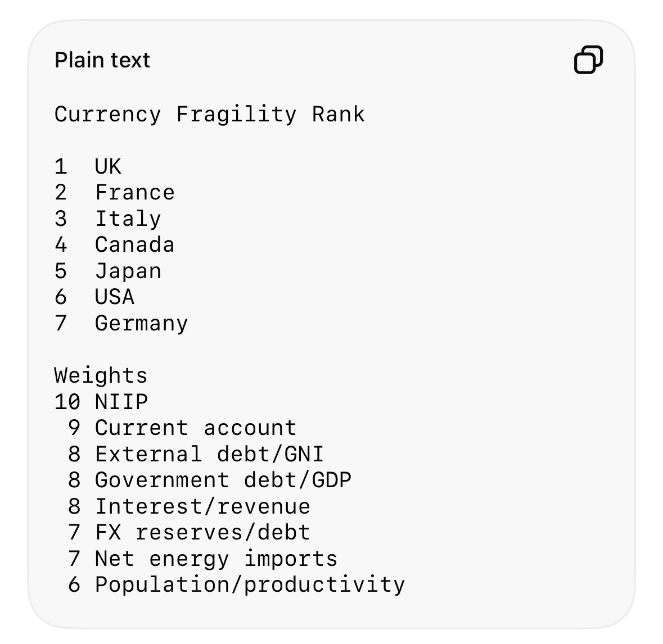Copy the code block contents
Image resolution: width=663 pixels, height=644 pixels.
[x=588, y=60]
